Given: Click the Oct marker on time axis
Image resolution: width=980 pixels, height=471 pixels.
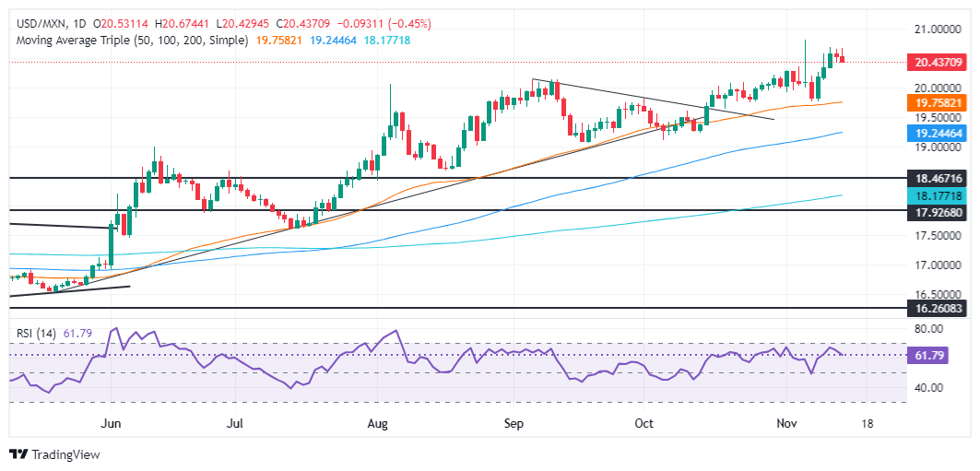Looking at the screenshot, I should [x=643, y=424].
